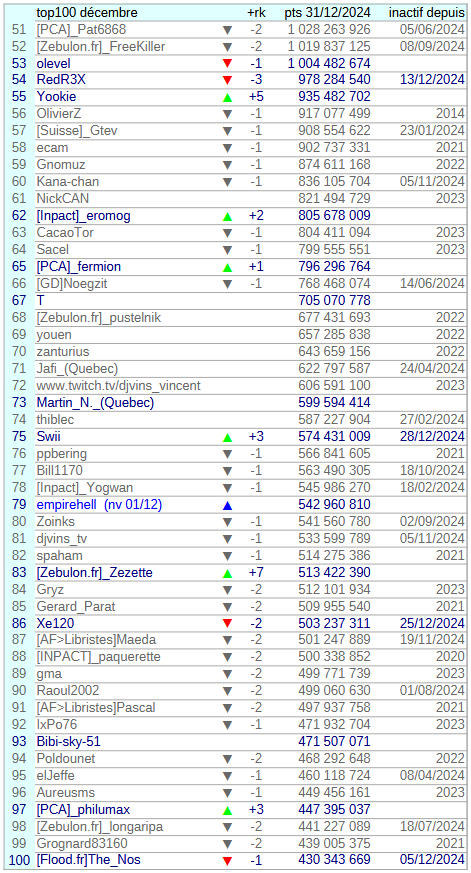Viewport: 471px width, 873px height.
Task: Select player name olevel
Action: [53, 63]
